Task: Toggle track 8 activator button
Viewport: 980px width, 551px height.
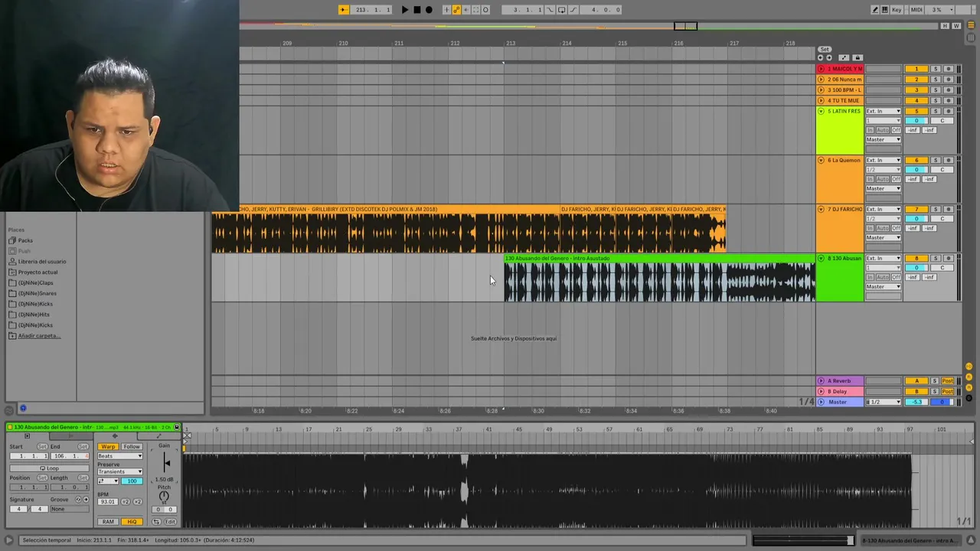Action: click(916, 258)
